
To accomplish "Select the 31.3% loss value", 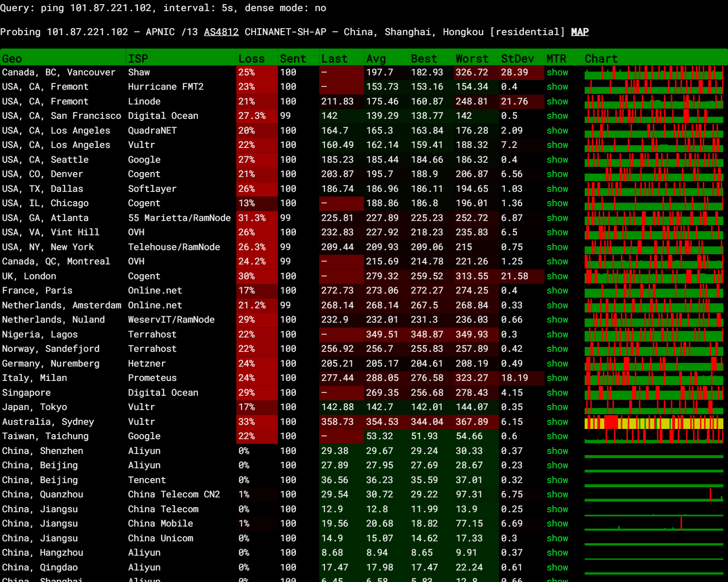I will point(252,218).
